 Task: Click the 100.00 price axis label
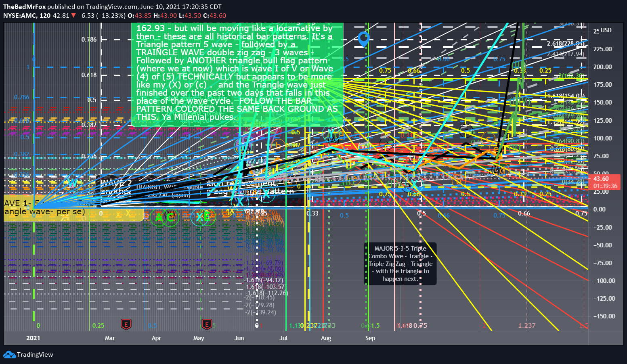[602, 138]
